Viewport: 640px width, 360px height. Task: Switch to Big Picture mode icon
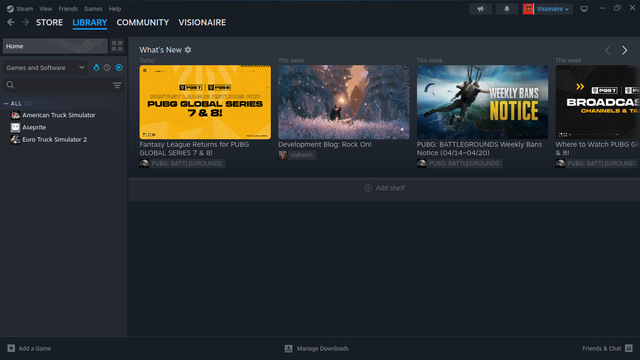[x=584, y=9]
